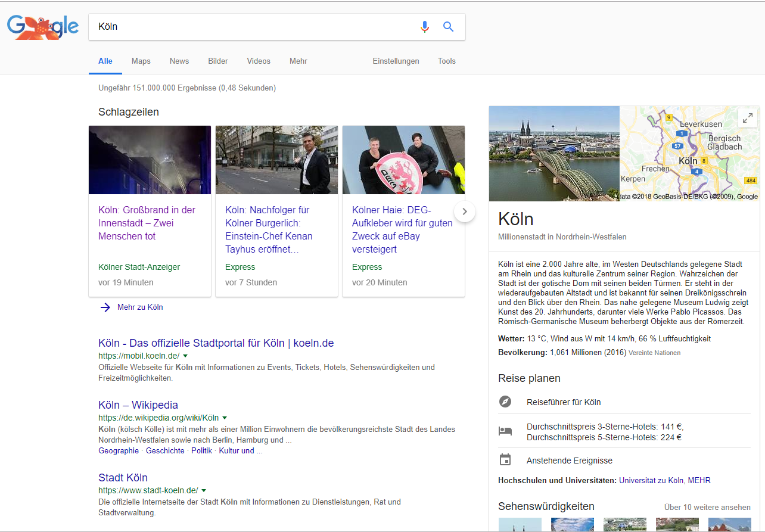
Task: Click the Ungefähr 151.000.000 Ergebnisse text
Action: [187, 88]
